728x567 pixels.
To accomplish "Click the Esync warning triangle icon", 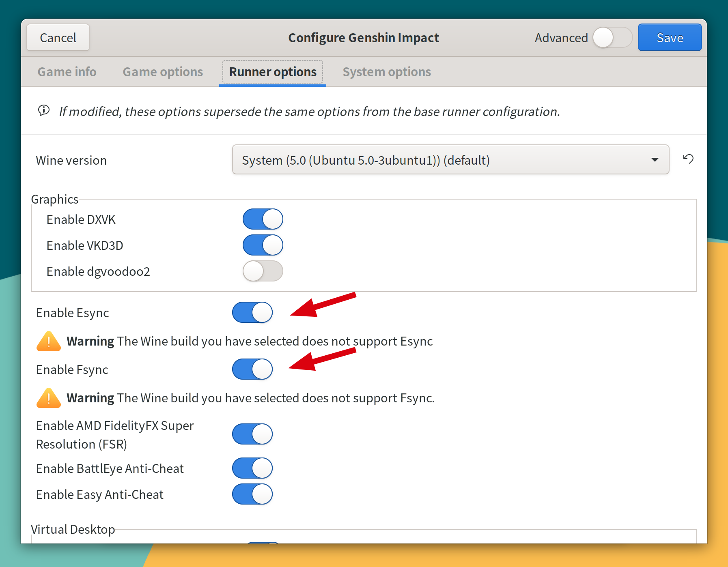I will point(49,341).
